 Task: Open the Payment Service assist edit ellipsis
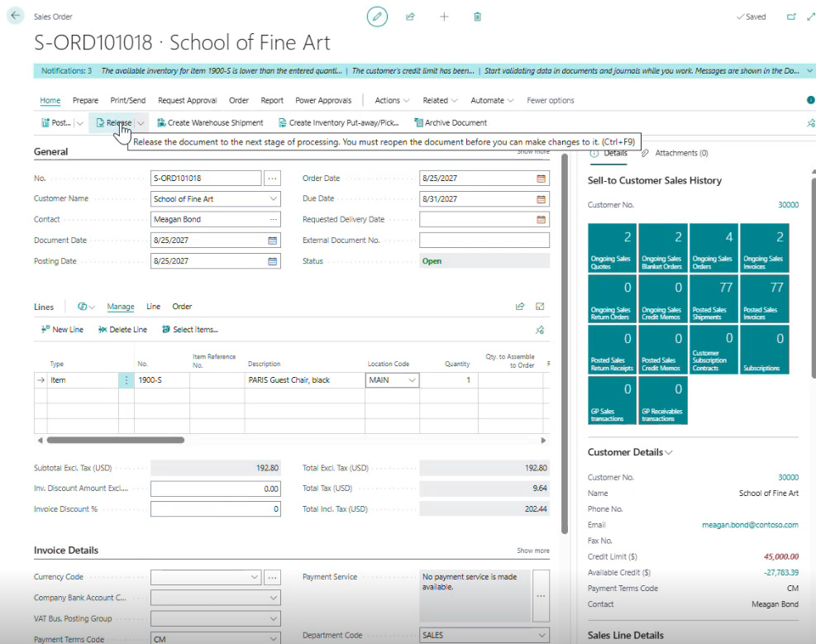[542, 595]
